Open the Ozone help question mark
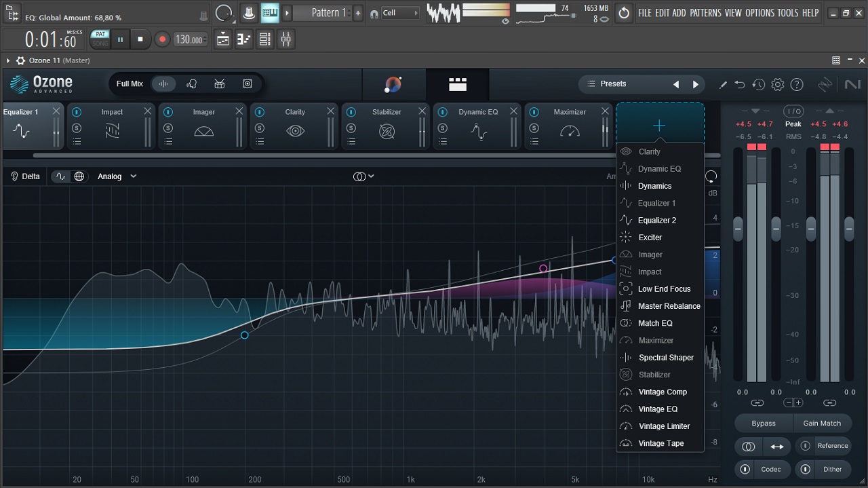Image resolution: width=868 pixels, height=488 pixels. (x=797, y=85)
